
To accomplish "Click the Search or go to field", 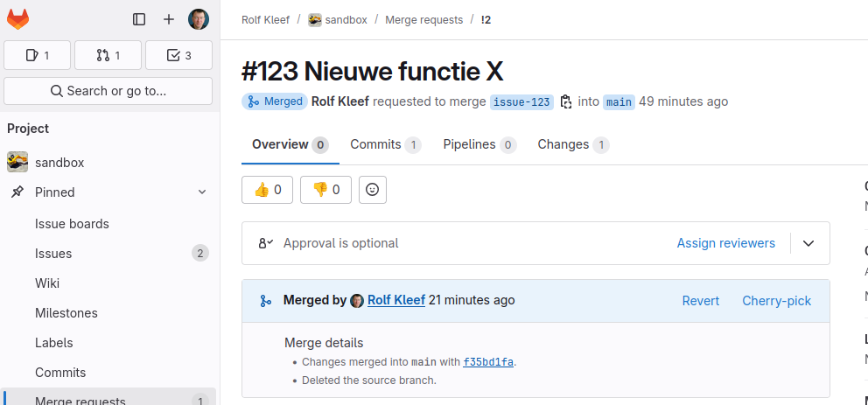I will tap(108, 91).
